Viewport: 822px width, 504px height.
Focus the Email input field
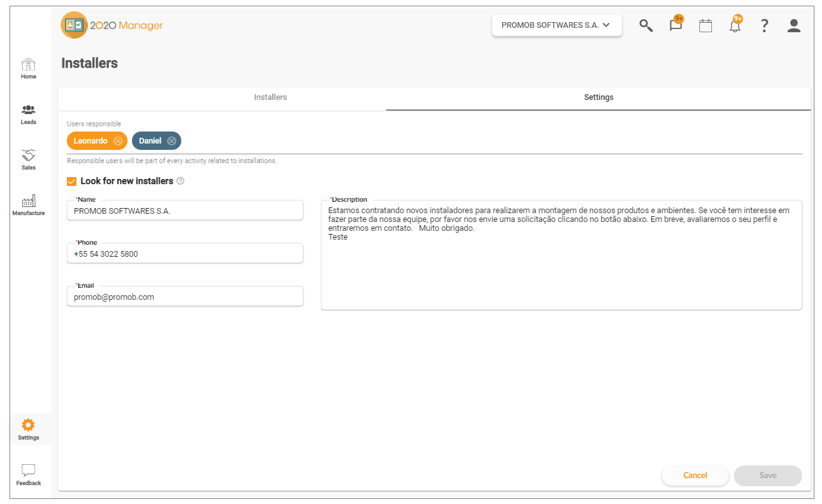pos(185,297)
